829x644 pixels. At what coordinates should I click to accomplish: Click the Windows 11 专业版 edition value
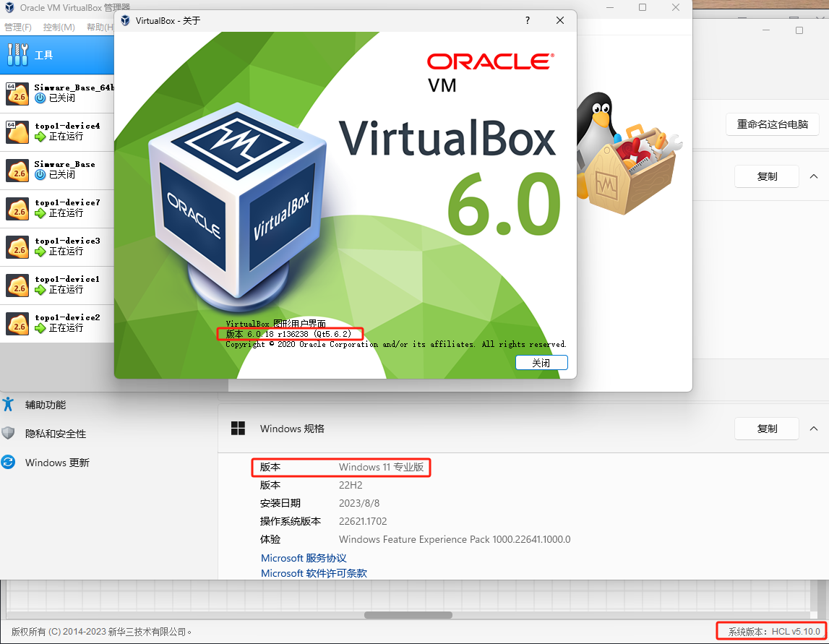point(381,467)
